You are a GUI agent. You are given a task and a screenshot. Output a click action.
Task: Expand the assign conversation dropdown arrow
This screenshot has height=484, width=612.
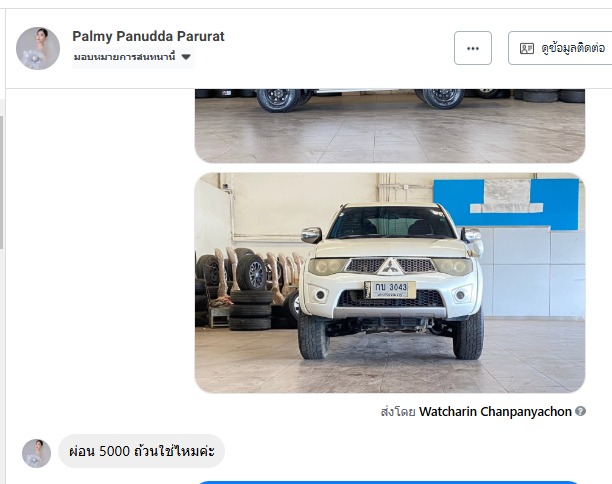click(186, 57)
